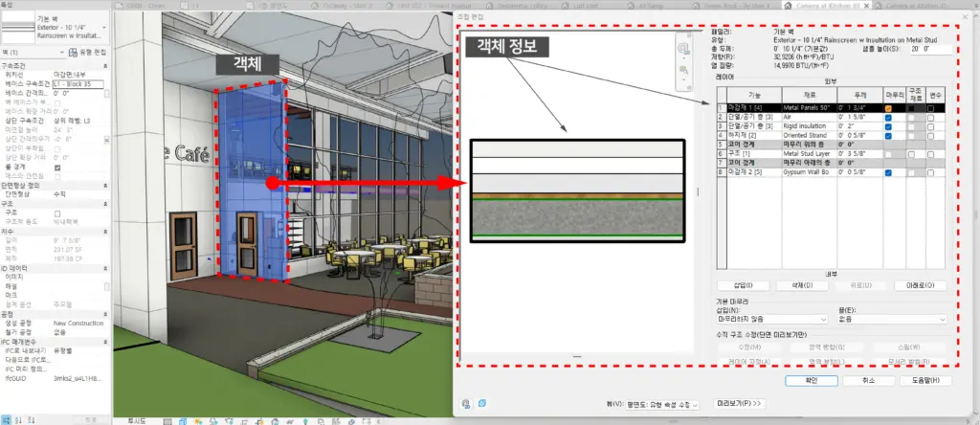Switch to the Loft Unit view tab
Image resolution: width=980 pixels, height=425 pixels.
589,6
